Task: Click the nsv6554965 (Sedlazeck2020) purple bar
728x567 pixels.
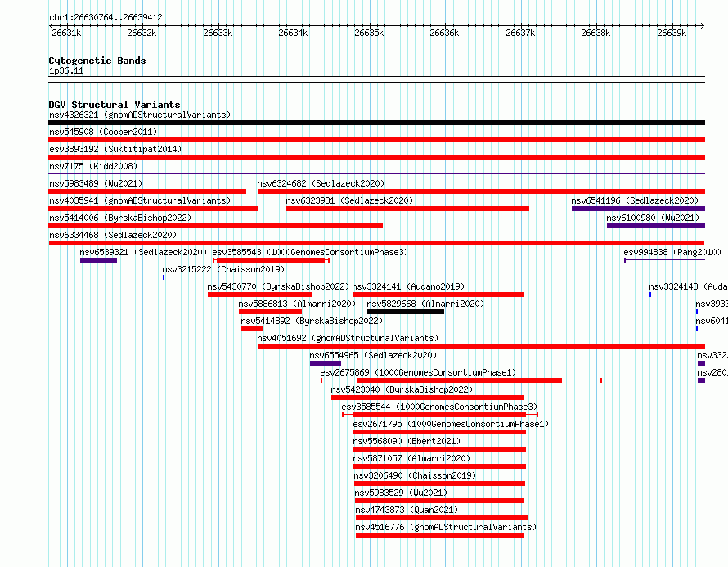Action: coord(326,363)
